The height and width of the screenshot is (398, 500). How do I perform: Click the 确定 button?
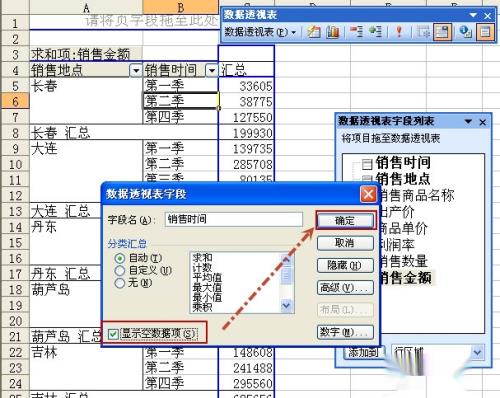point(345,220)
